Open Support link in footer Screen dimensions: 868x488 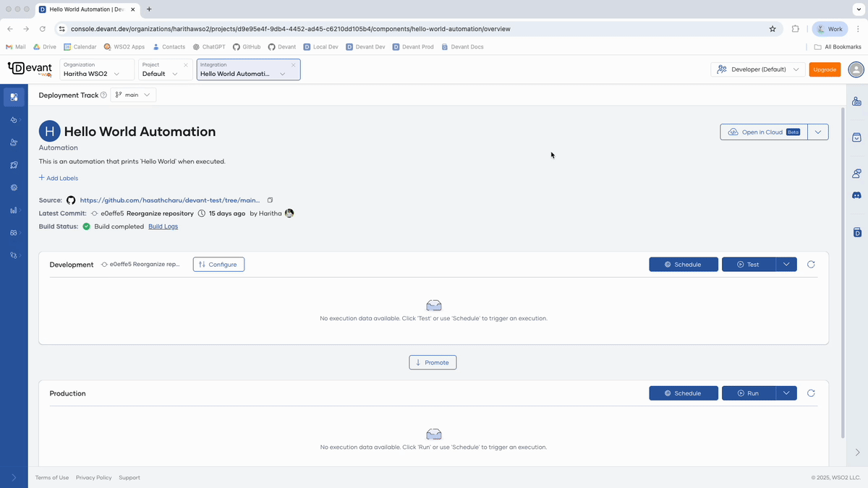(x=129, y=478)
